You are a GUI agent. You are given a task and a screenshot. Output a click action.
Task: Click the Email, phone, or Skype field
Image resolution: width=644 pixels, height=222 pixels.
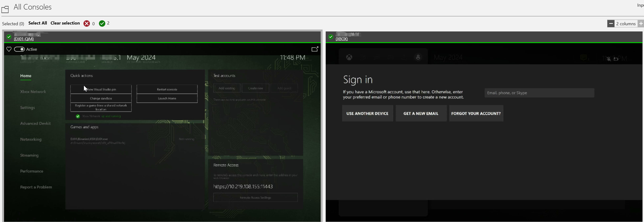[x=539, y=93]
